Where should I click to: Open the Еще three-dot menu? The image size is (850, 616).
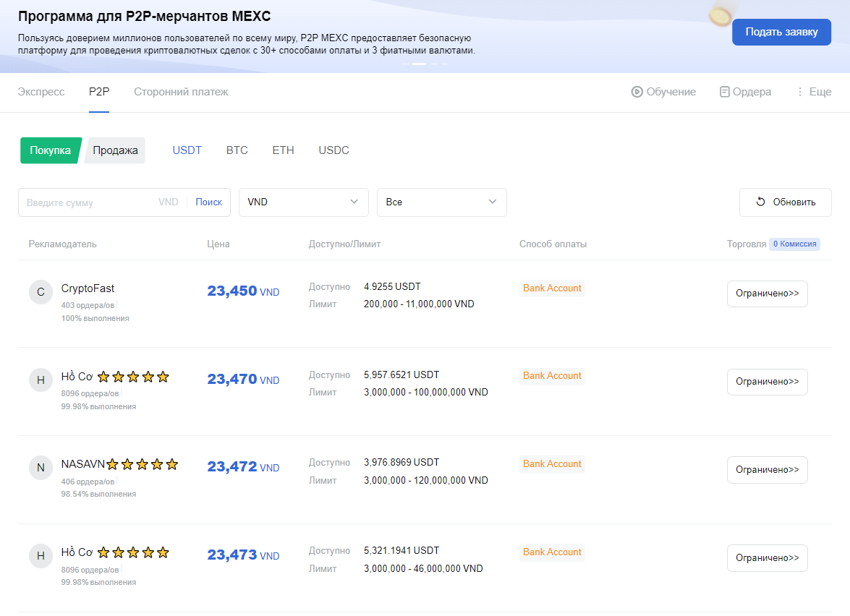point(813,92)
